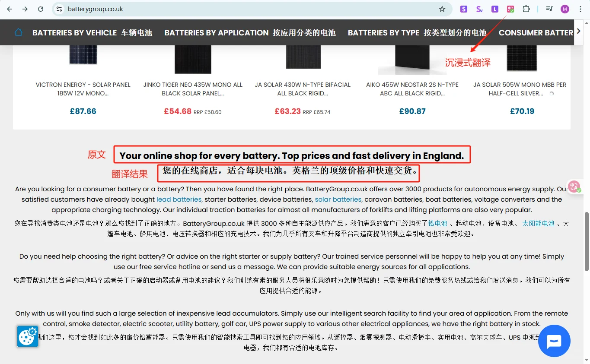Open the browser extensions puzzle icon
Image resolution: width=590 pixels, height=364 pixels.
pos(526,9)
